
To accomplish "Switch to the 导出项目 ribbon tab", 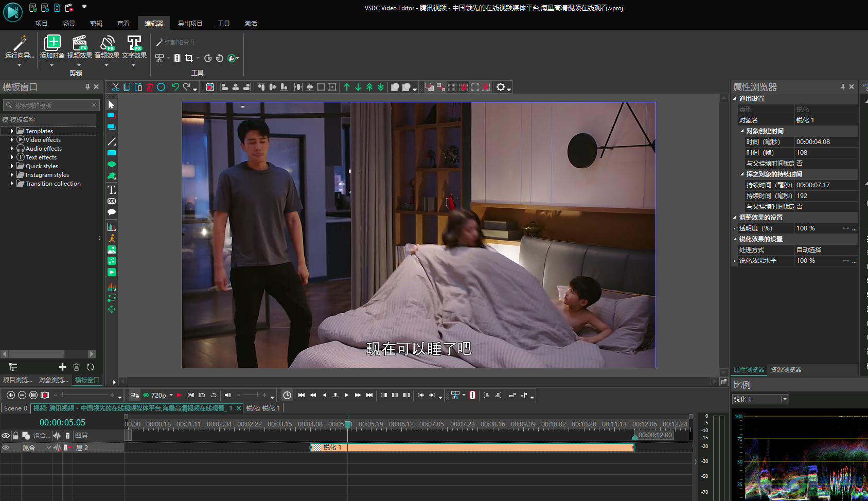I will 190,23.
